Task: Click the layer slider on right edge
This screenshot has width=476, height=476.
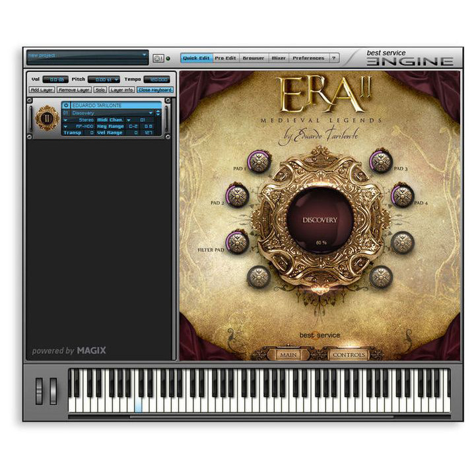Action: click(x=167, y=118)
